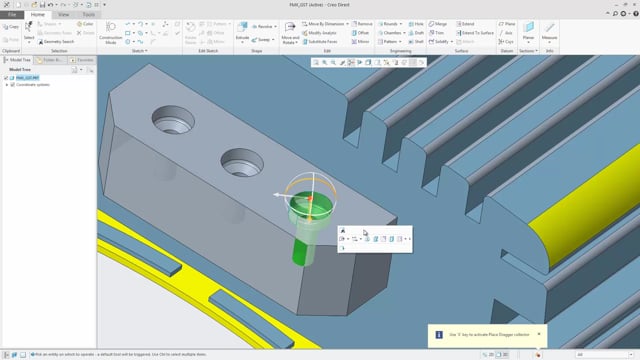Open the selection filter dropdown in status bar
640x360 pixels.
coord(631,354)
